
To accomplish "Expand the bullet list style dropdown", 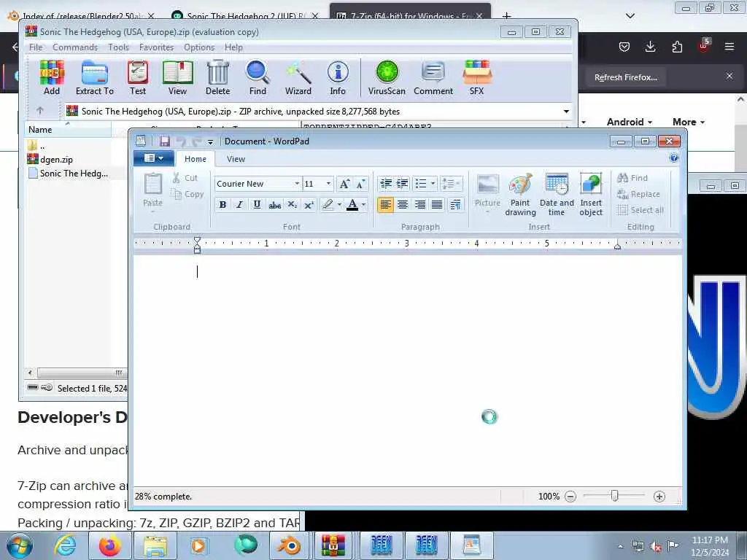I will 433,184.
